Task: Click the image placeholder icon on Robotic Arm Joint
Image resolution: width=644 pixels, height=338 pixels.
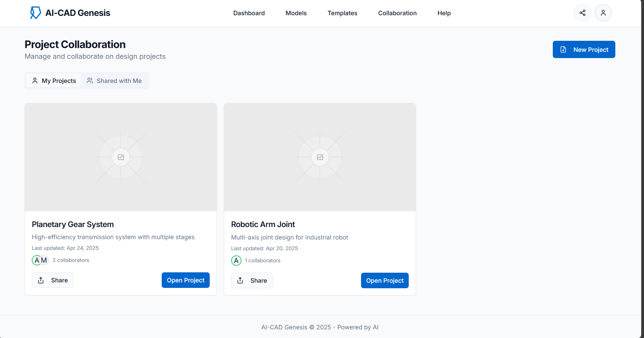Action: click(x=320, y=157)
